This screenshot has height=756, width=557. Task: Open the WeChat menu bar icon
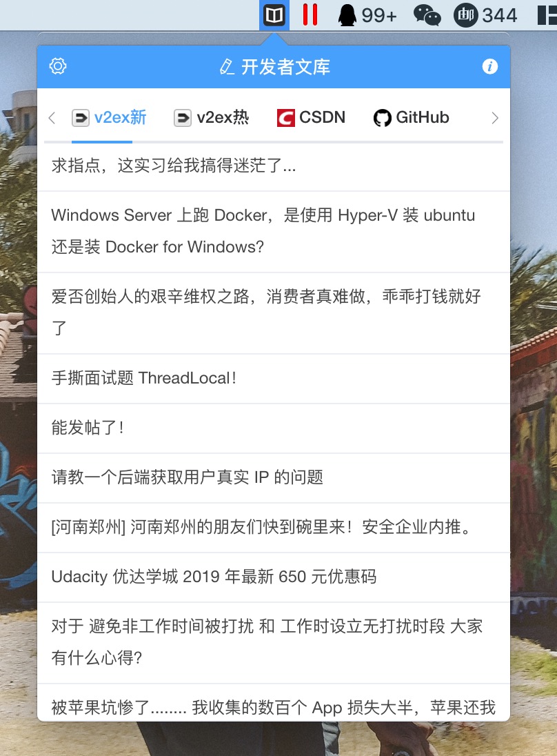point(427,15)
